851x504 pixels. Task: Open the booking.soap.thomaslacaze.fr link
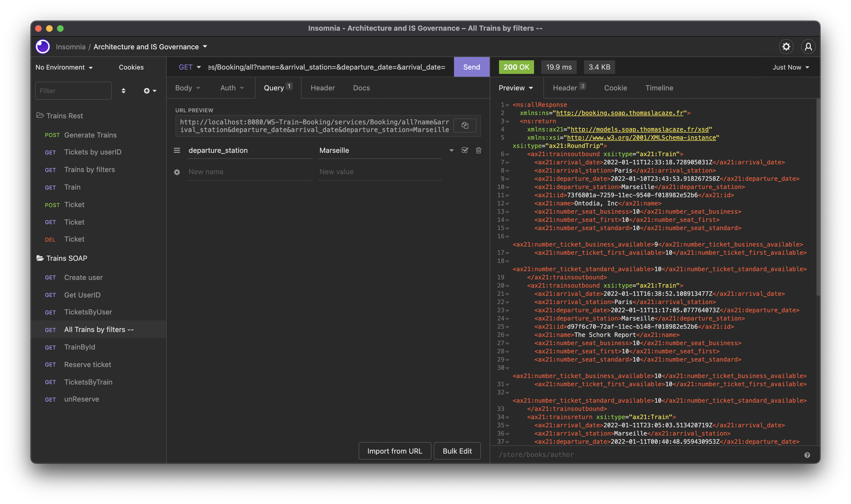[619, 113]
